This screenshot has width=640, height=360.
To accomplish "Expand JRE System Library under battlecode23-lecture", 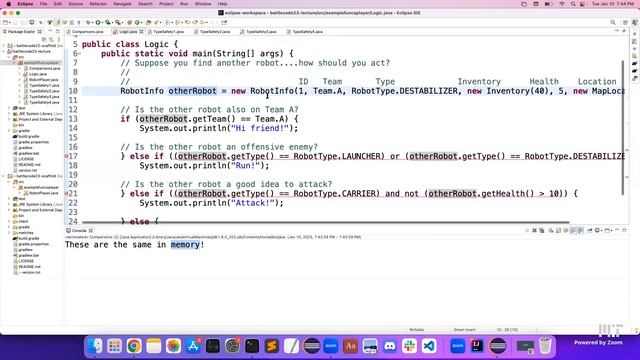I will [x=10, y=114].
